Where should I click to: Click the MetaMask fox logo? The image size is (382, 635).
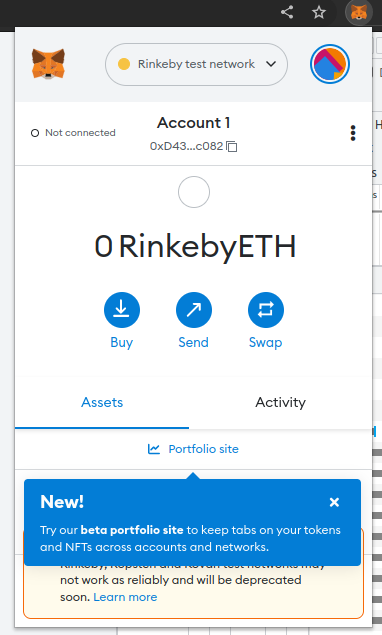click(x=48, y=64)
